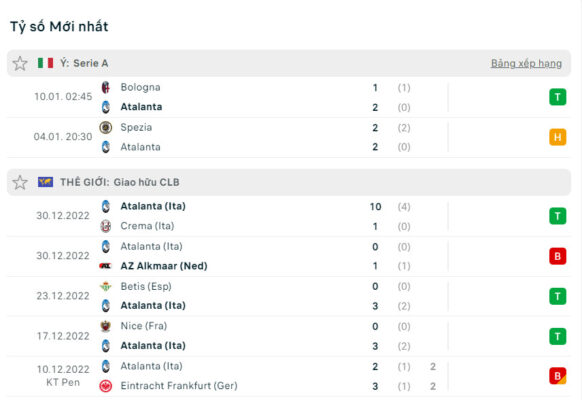Click orange H badge for Spezia match
This screenshot has height=400, width=582.
(x=558, y=137)
